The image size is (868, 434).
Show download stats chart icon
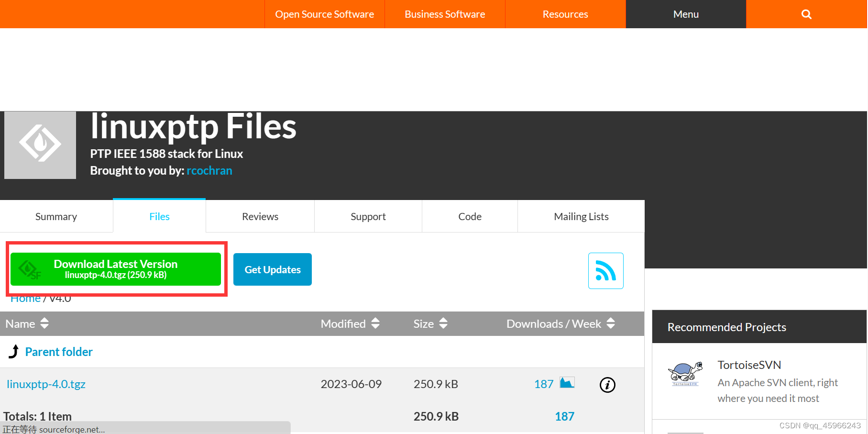(567, 383)
